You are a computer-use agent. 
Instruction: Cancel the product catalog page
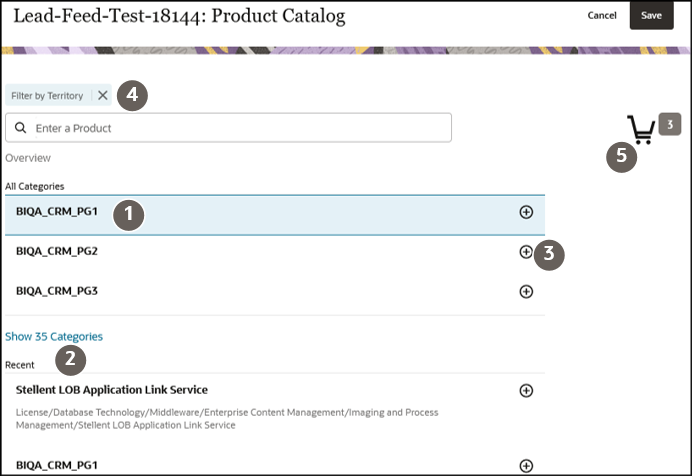click(x=602, y=15)
